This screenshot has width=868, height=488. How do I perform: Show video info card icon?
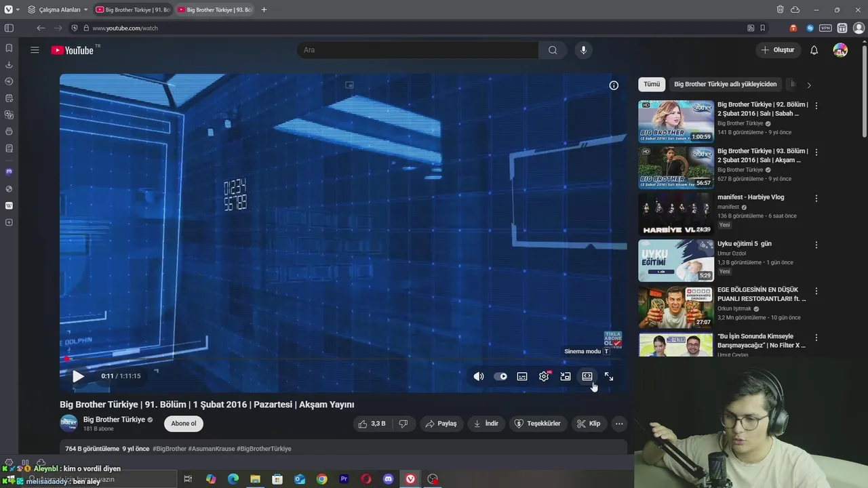pyautogui.click(x=614, y=85)
